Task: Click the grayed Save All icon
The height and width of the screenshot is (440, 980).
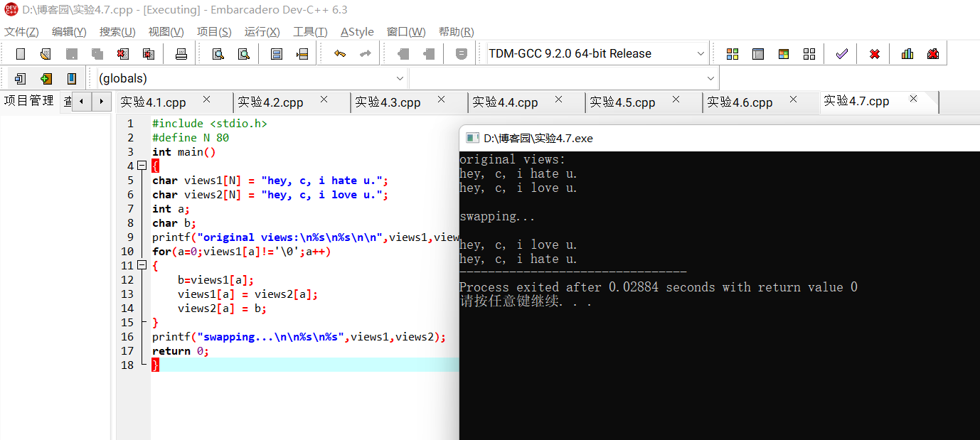Action: [x=97, y=54]
